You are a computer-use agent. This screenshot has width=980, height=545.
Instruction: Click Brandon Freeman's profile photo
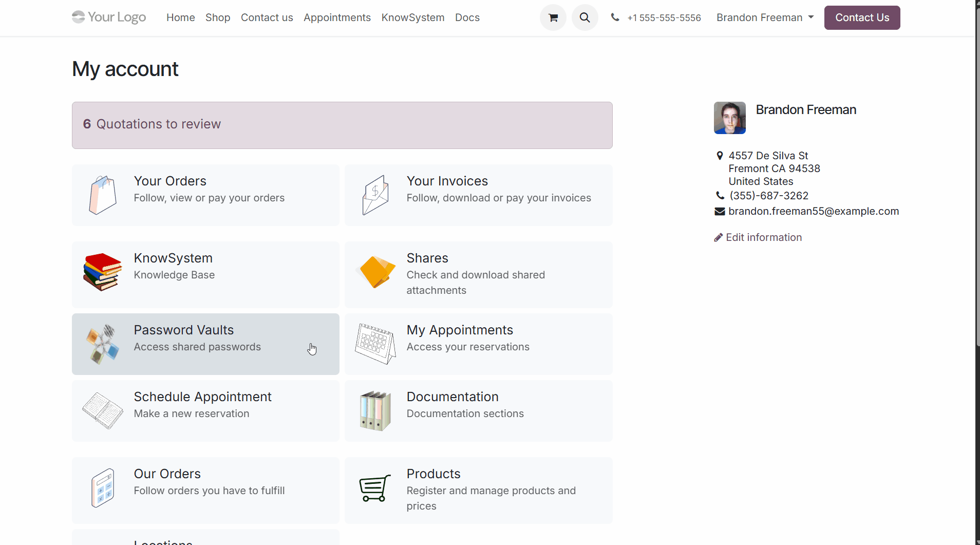tap(729, 118)
